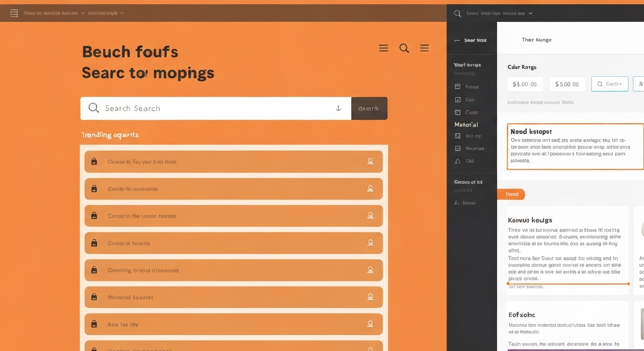The height and width of the screenshot is (351, 644).
Task: Select the 'Rotear' sidebar label
Action: pos(472,86)
